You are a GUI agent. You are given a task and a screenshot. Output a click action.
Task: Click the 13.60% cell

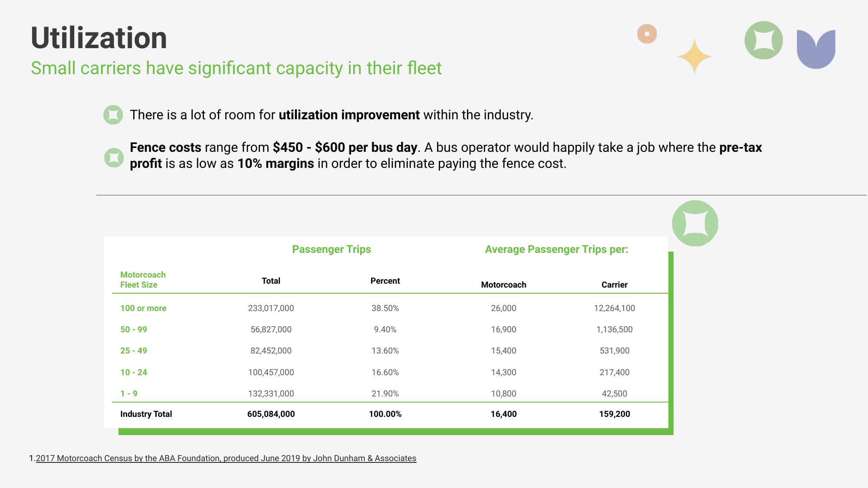385,350
